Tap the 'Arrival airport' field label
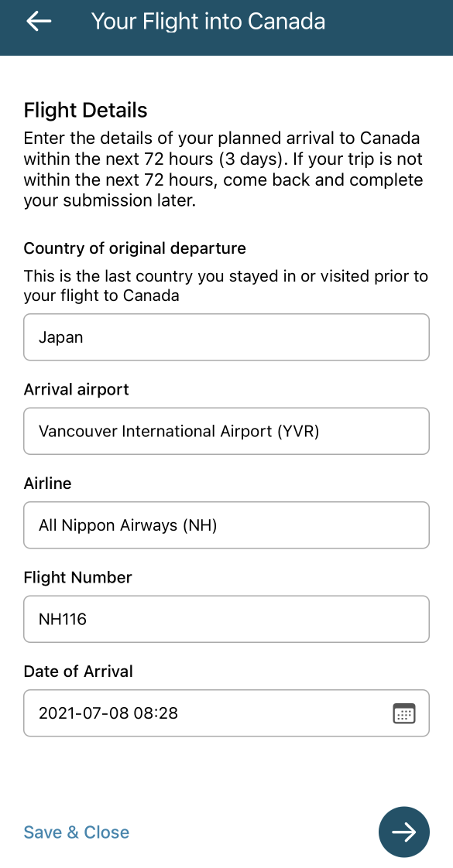453x868 pixels. (x=77, y=389)
